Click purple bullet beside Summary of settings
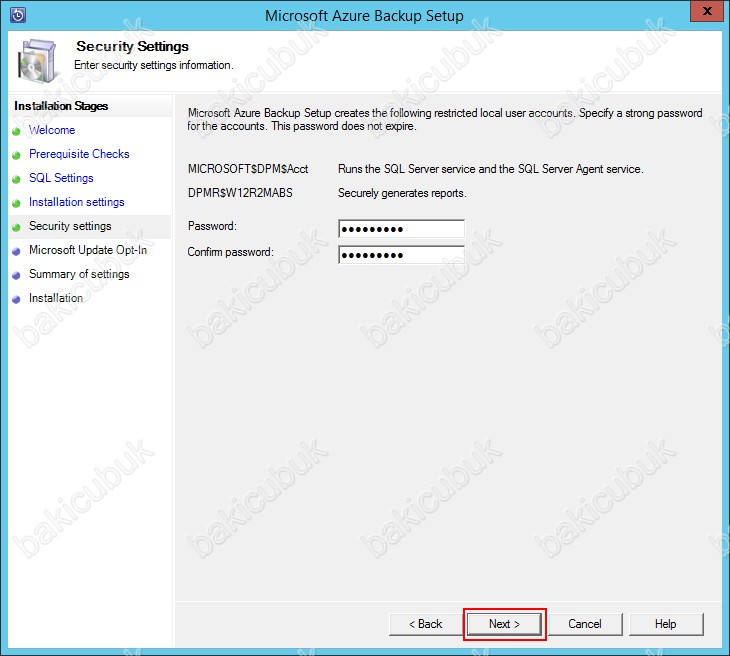The width and height of the screenshot is (730, 656). [x=16, y=276]
